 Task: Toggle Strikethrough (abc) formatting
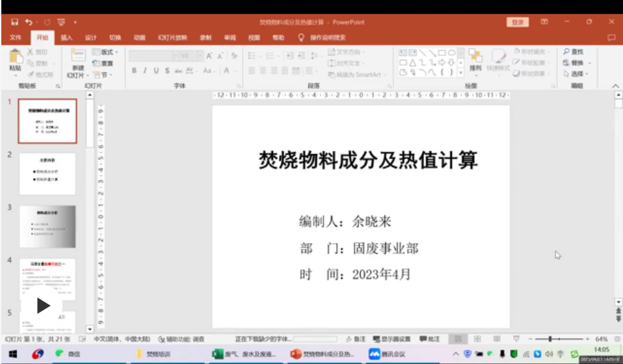[178, 71]
